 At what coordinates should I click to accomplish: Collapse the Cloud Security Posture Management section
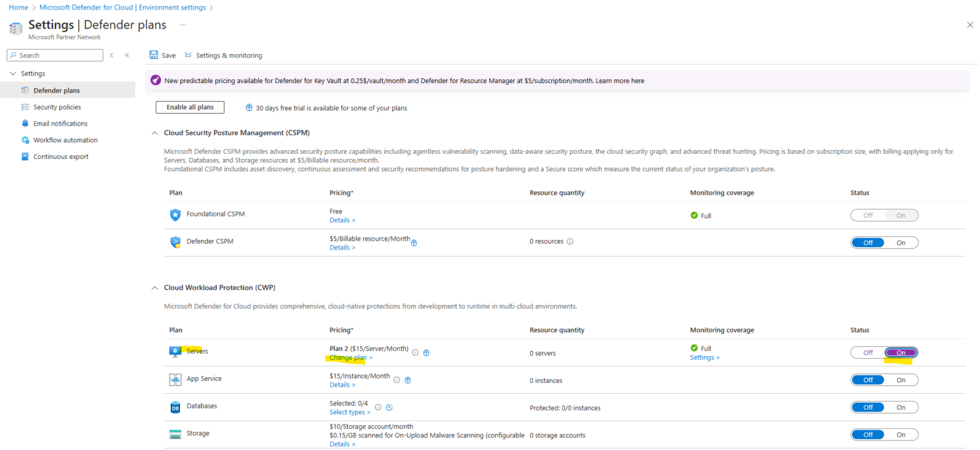pos(154,133)
